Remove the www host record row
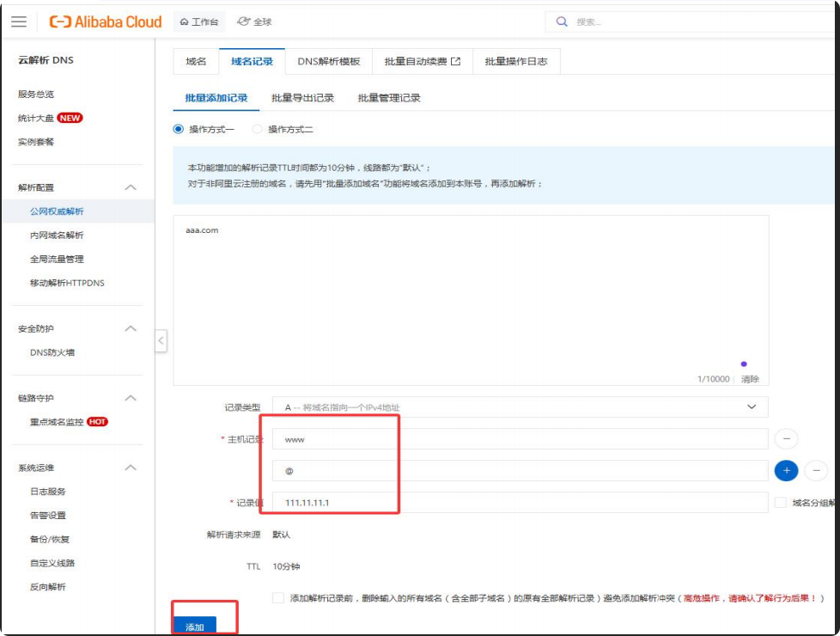The image size is (840, 636). [786, 439]
